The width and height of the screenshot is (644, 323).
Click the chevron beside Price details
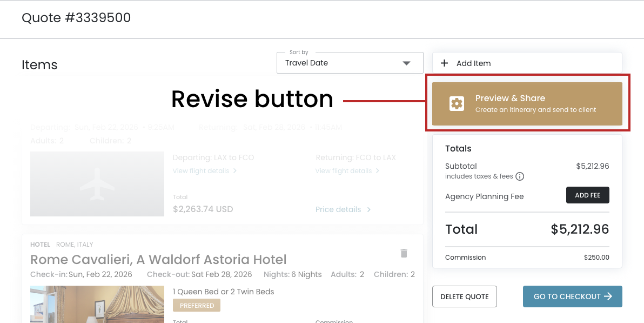pos(368,209)
